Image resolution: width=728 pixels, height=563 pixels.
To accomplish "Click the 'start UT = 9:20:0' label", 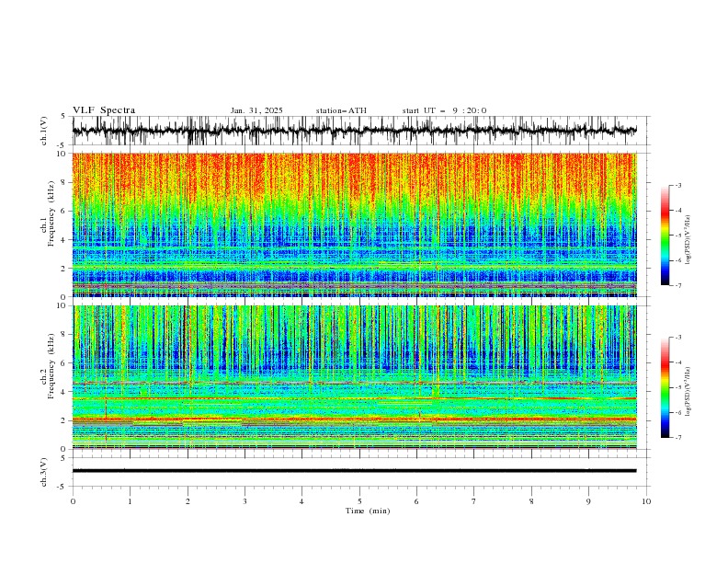I will [x=444, y=110].
